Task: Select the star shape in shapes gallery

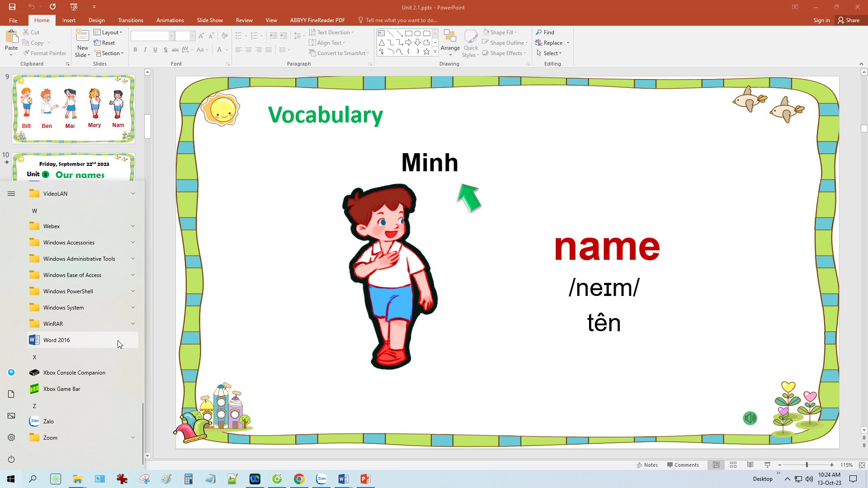Action: (426, 52)
